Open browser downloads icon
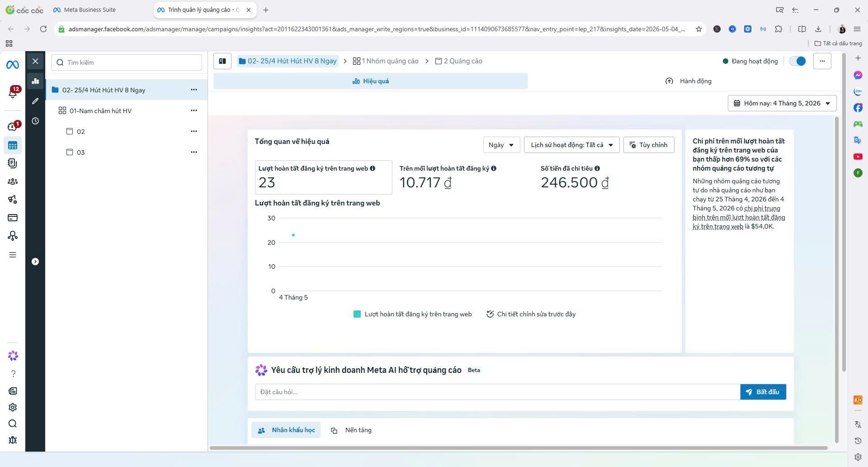The height and width of the screenshot is (467, 868). click(x=818, y=29)
